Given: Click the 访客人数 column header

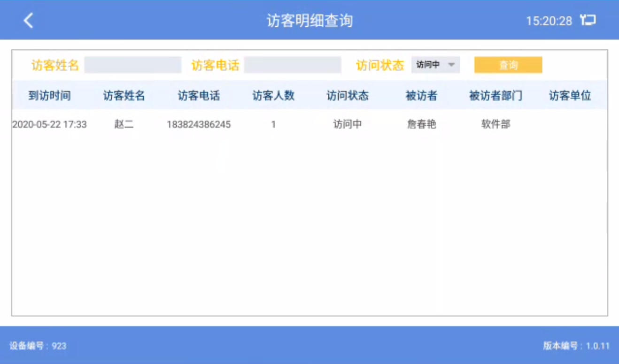Looking at the screenshot, I should pos(273,96).
